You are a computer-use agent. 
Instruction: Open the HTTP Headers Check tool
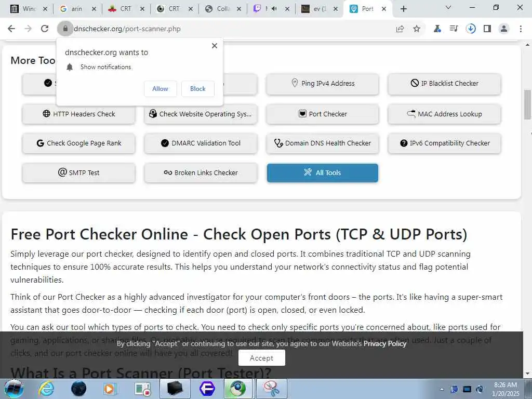(x=79, y=114)
